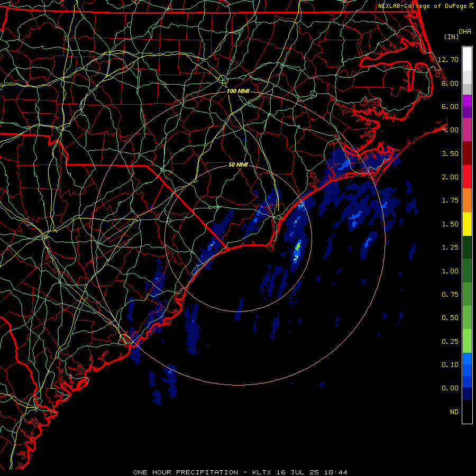Viewport: 476px width, 476px height.
Task: Click the '0.25' legend value
Action: tap(450, 342)
